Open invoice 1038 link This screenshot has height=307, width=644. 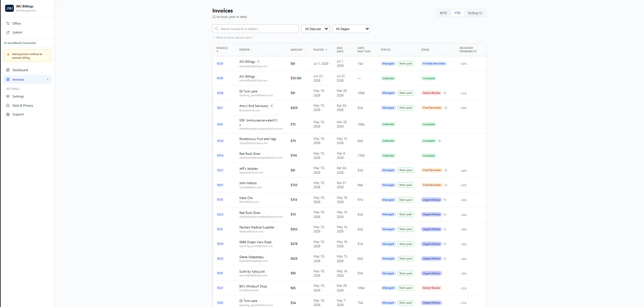[220, 78]
